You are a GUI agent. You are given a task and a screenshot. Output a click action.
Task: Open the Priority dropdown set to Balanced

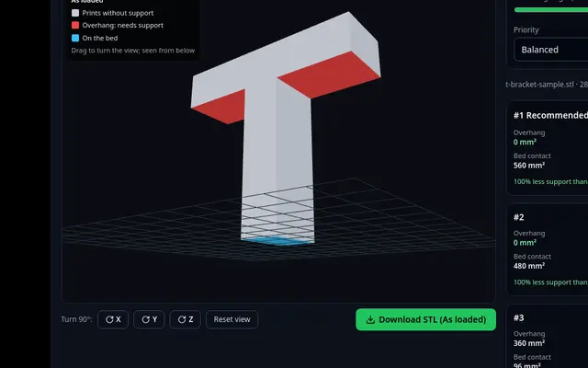point(550,50)
